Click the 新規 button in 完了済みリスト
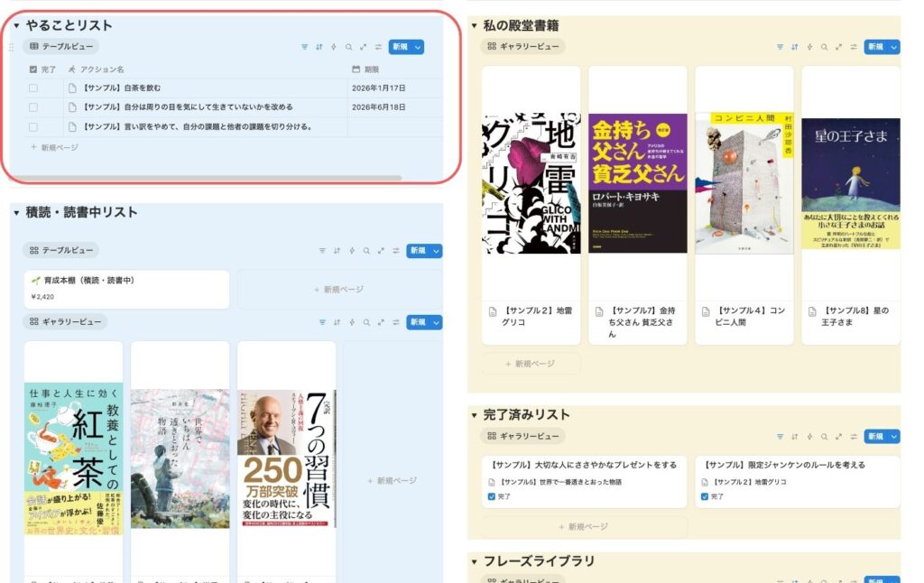 (x=873, y=437)
